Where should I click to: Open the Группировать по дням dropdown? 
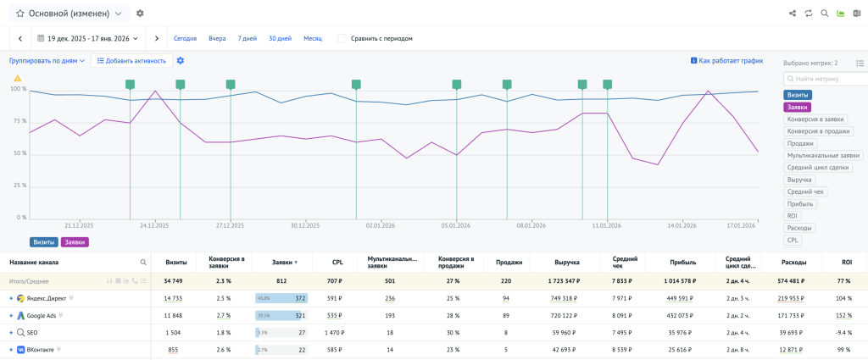(x=47, y=61)
